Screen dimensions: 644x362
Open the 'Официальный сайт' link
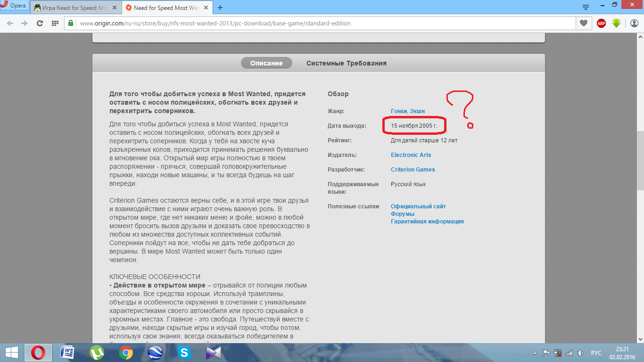418,206
